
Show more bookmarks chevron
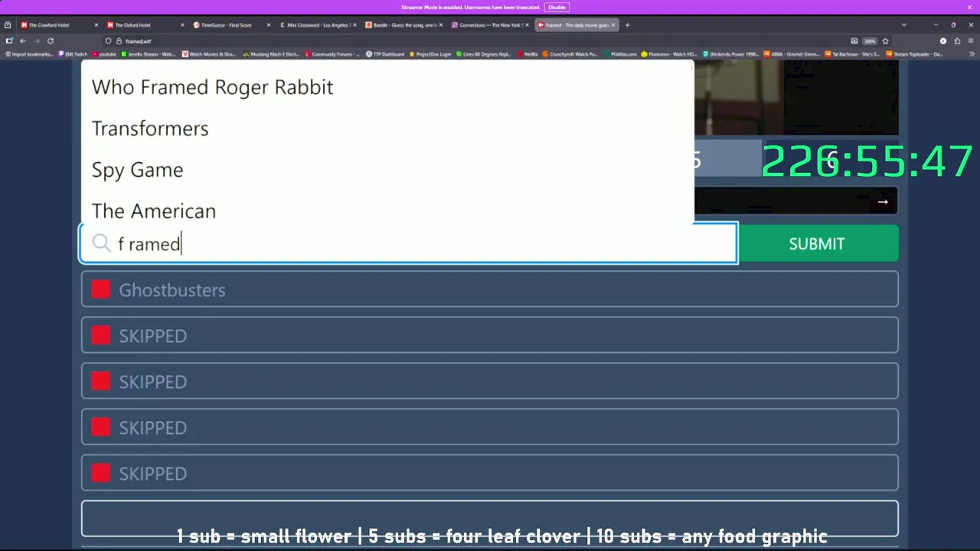(x=972, y=54)
